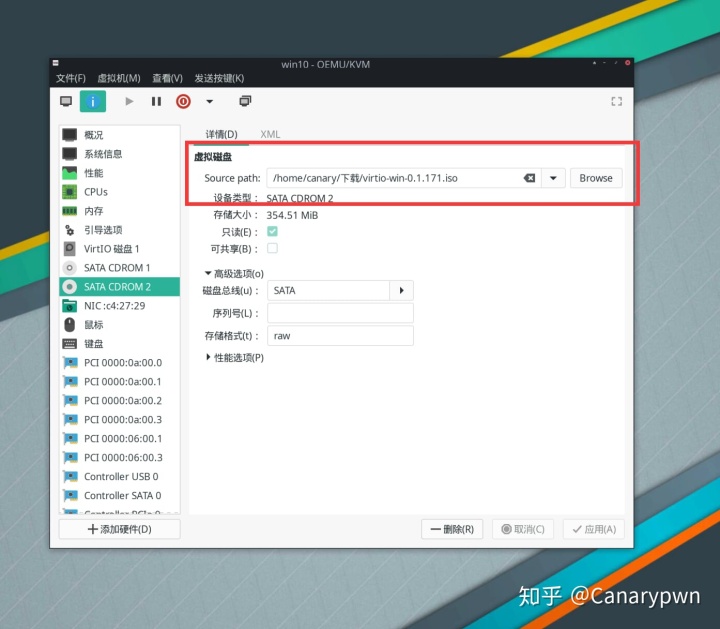Select SATA CDROM 2 entry
Viewport: 720px width, 629px height.
119,287
